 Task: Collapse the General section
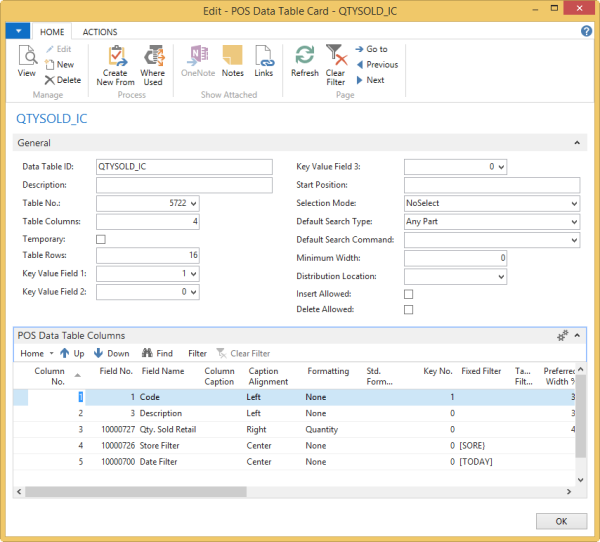coord(576,144)
